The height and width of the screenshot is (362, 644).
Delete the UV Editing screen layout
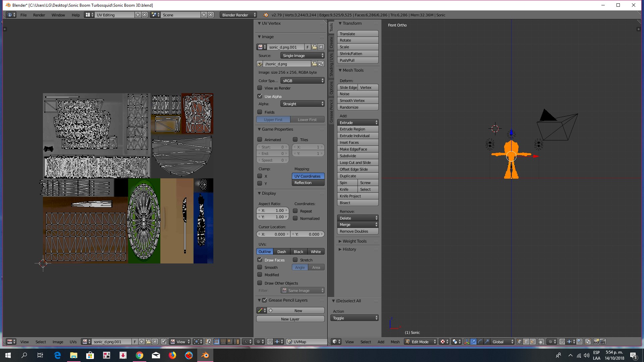point(145,15)
